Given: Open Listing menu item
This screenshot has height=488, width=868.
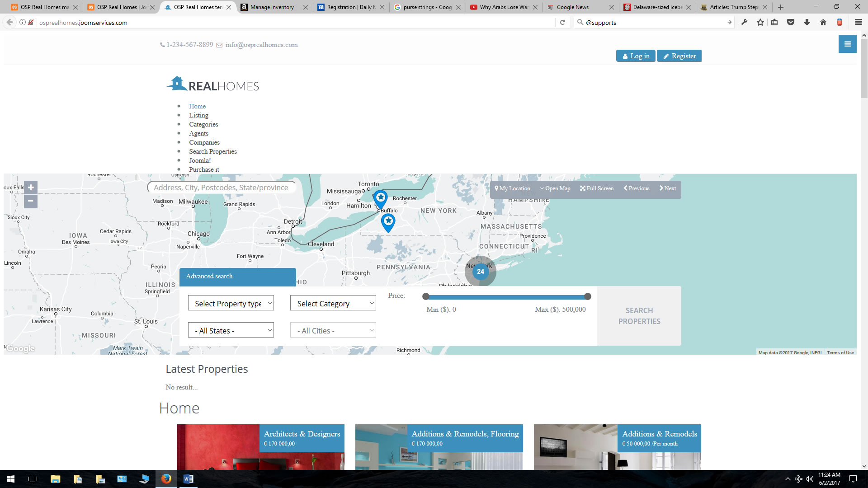Looking at the screenshot, I should 198,115.
